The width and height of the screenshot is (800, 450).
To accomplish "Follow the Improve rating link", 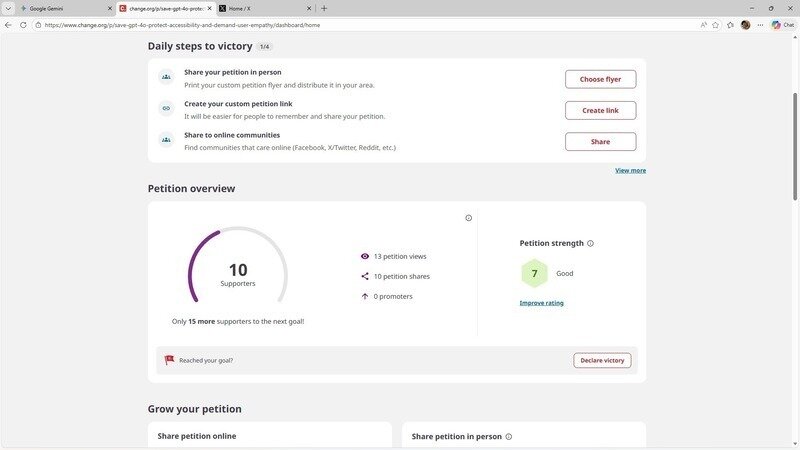I will [x=541, y=303].
